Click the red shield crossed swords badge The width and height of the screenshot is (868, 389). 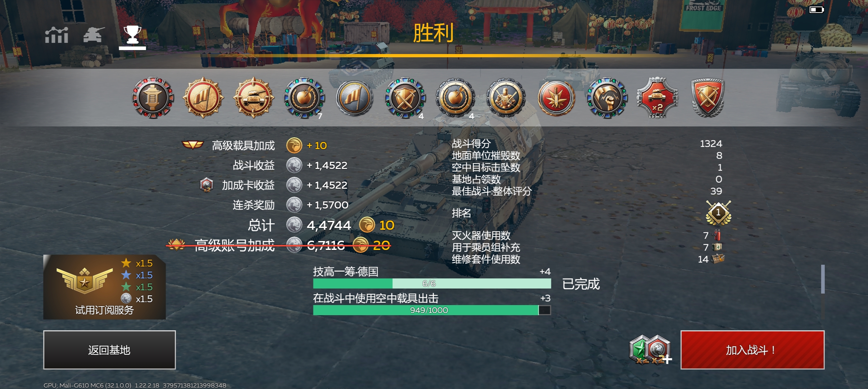(708, 98)
